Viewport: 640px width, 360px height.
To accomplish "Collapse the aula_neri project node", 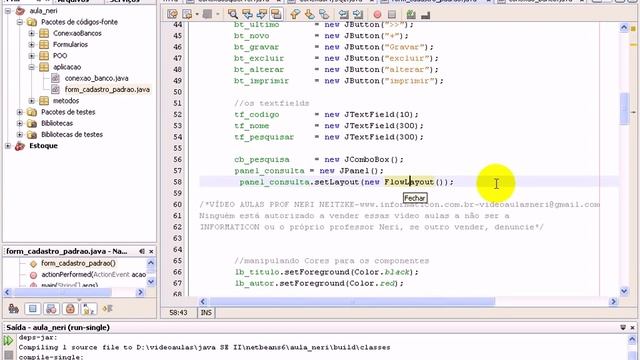I will click(8, 11).
